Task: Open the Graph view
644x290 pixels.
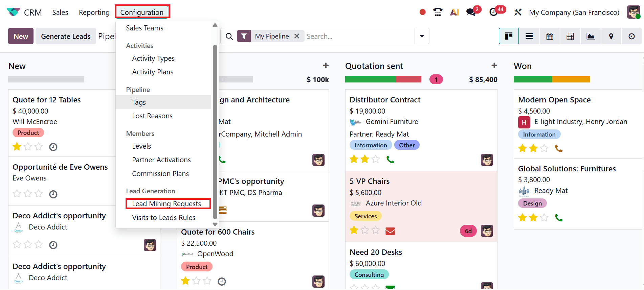Action: 591,36
